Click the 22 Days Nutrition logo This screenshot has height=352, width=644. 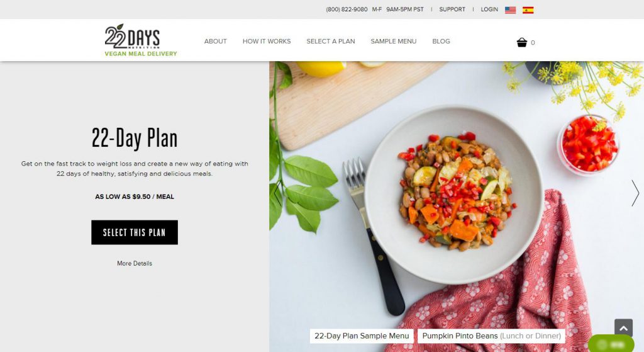pyautogui.click(x=140, y=40)
